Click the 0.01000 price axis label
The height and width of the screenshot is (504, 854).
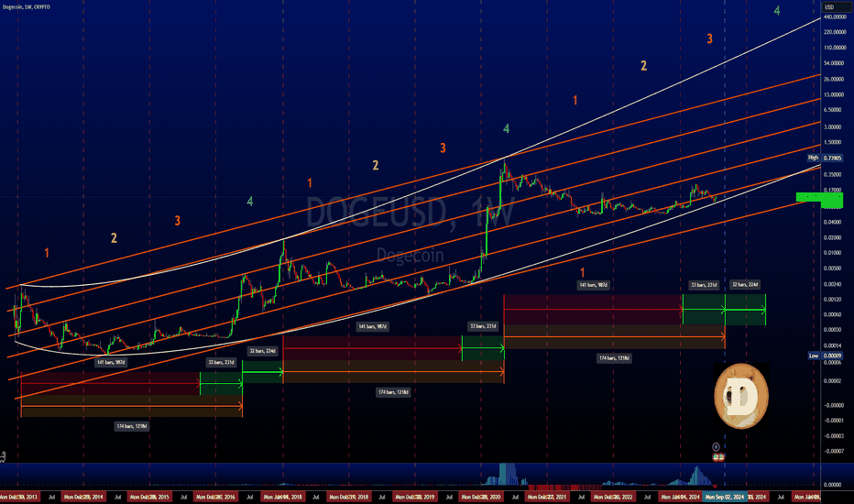[x=833, y=253]
